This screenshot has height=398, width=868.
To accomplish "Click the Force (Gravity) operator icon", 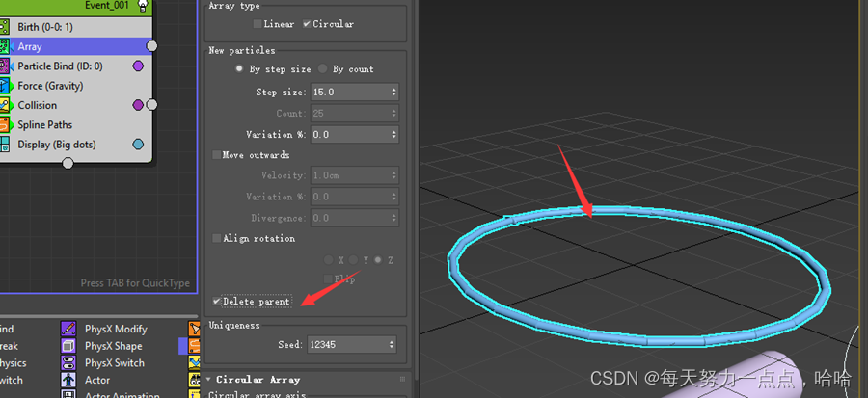I will tap(4, 86).
